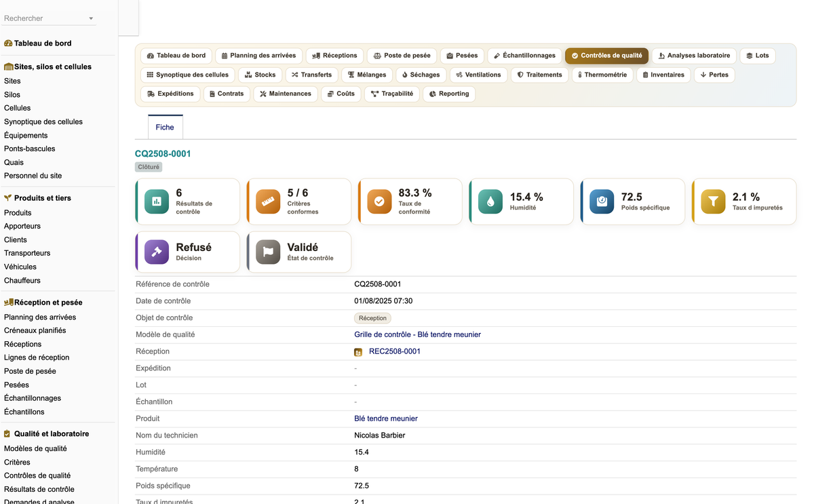Select the Contrôles de qualité toolbar button
The height and width of the screenshot is (504, 814).
606,56
